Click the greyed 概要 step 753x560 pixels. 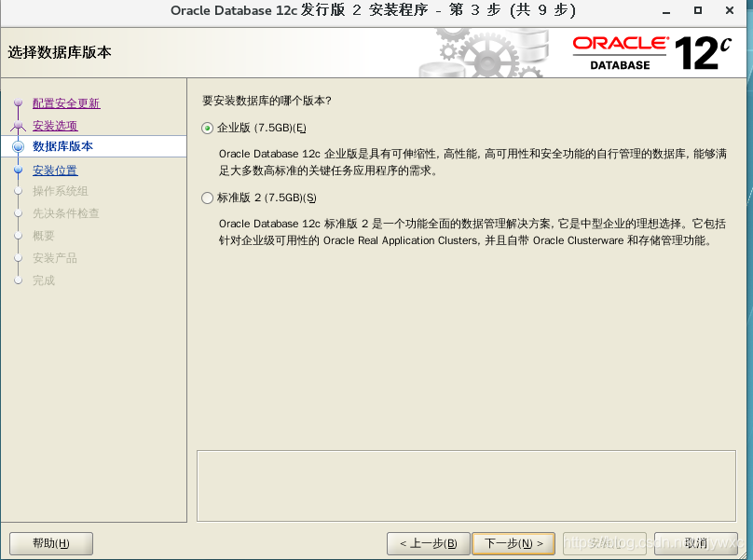pos(44,236)
